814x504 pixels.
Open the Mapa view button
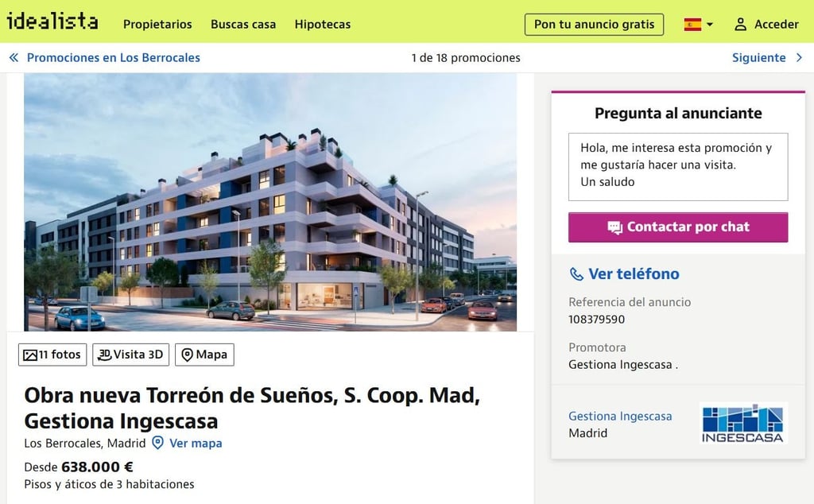tap(204, 355)
